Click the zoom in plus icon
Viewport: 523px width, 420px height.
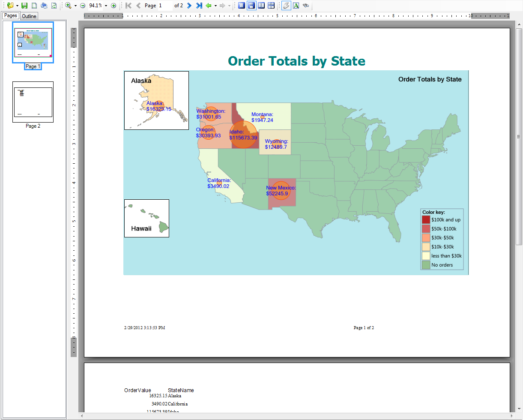pyautogui.click(x=114, y=6)
